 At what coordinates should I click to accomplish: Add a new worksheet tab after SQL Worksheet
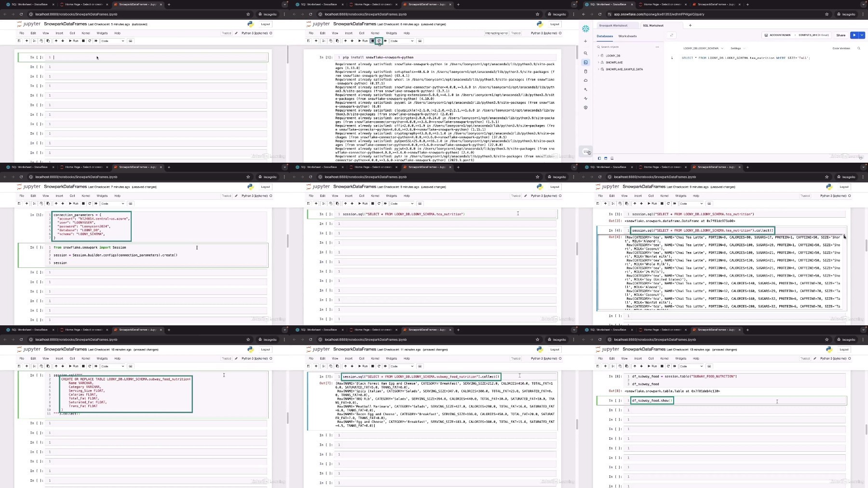point(690,26)
